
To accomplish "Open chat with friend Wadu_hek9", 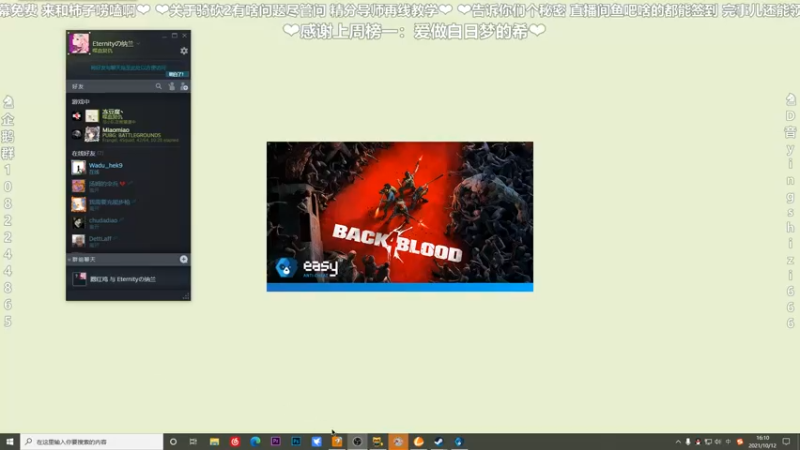I will point(128,168).
